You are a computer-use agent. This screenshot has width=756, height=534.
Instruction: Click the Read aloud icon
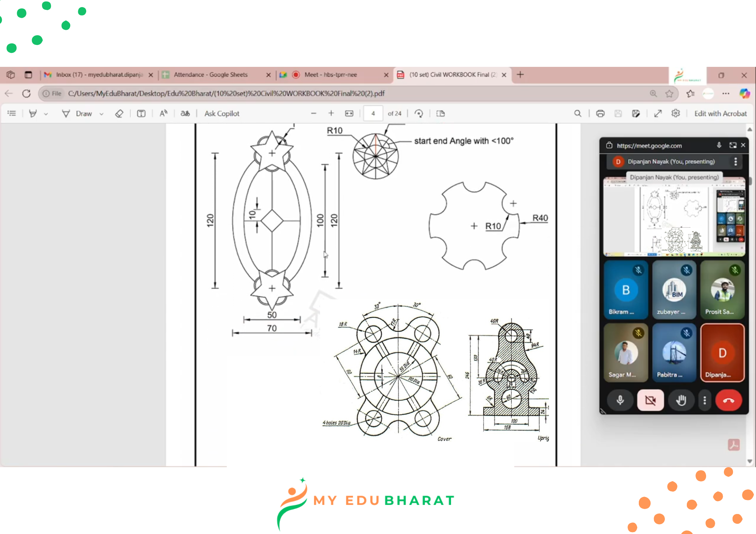pos(163,114)
